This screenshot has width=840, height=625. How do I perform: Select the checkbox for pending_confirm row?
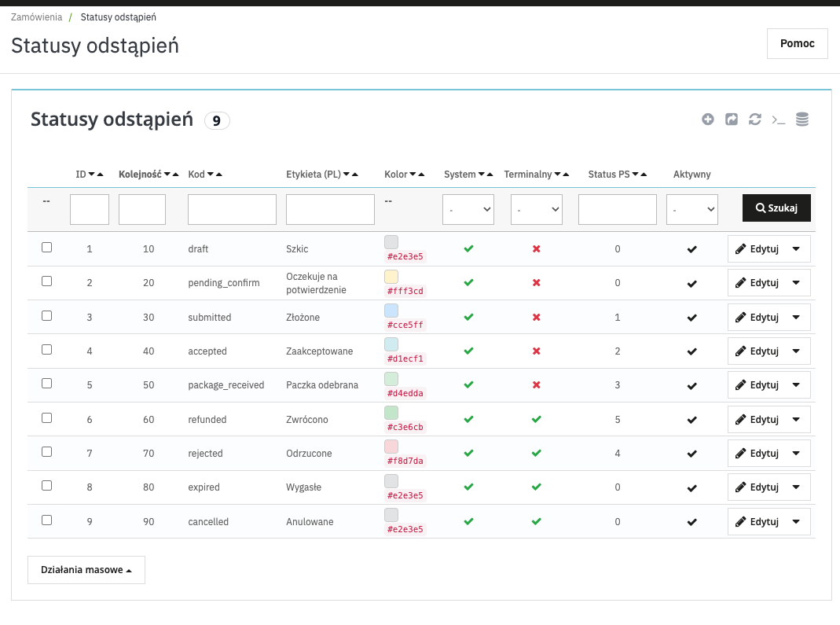point(46,281)
